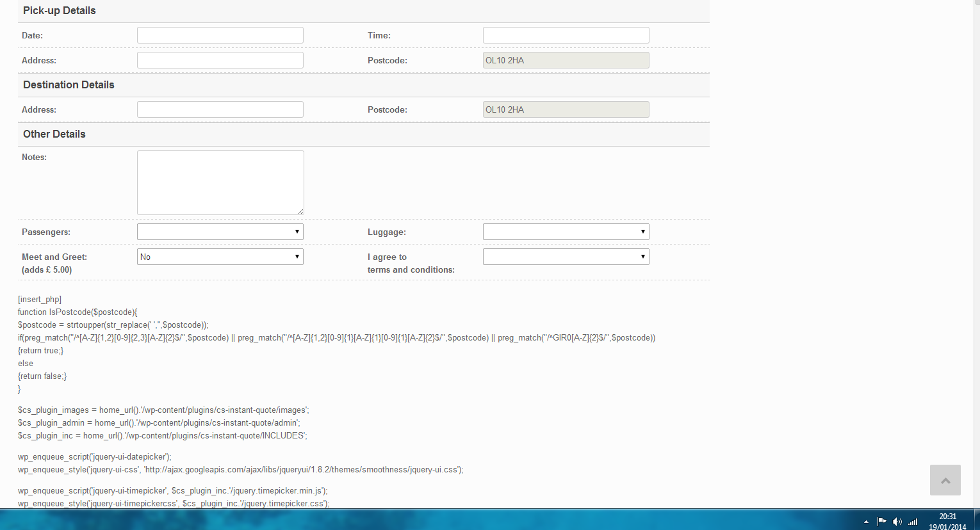980x530 pixels.
Task: Click wp_enqueue_style('jquery-ui-css') line
Action: (241, 470)
